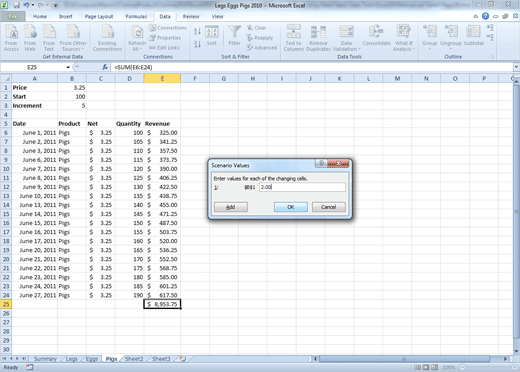Open the Name Box dropdown arrow
This screenshot has height=372, width=520.
(x=68, y=67)
